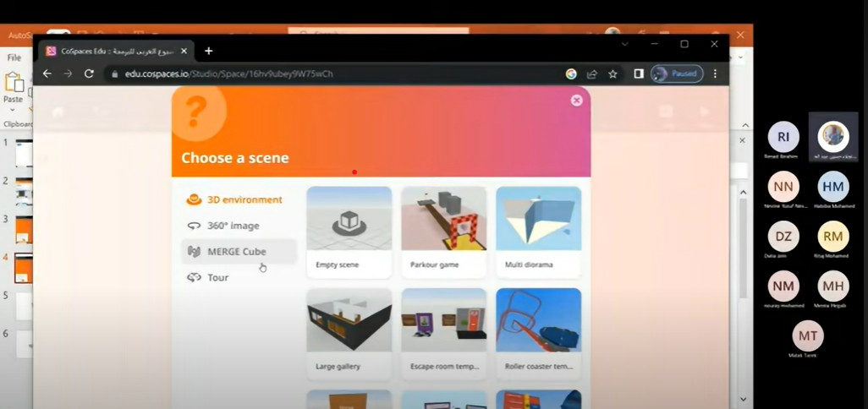The height and width of the screenshot is (409, 868).
Task: Toggle Chrome side panel icon
Action: (638, 74)
